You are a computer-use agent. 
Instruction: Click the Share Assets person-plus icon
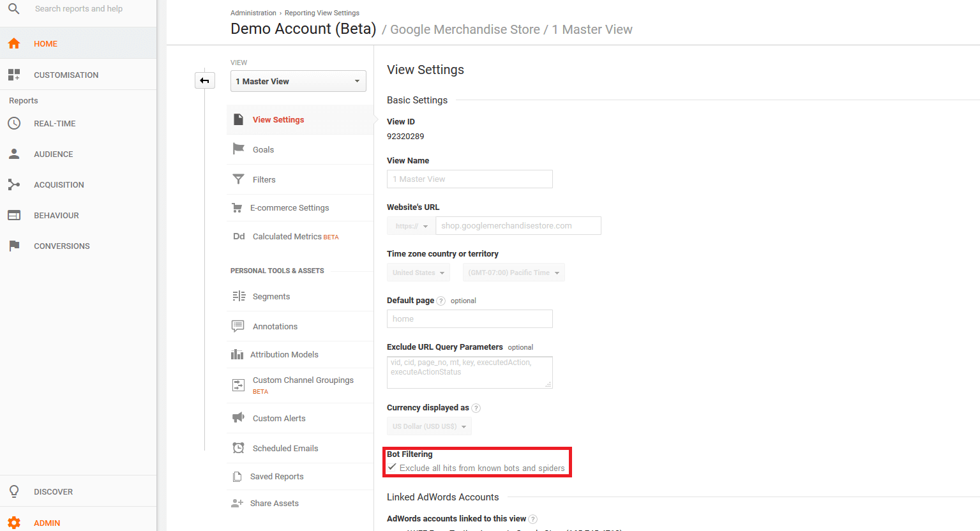coord(237,503)
